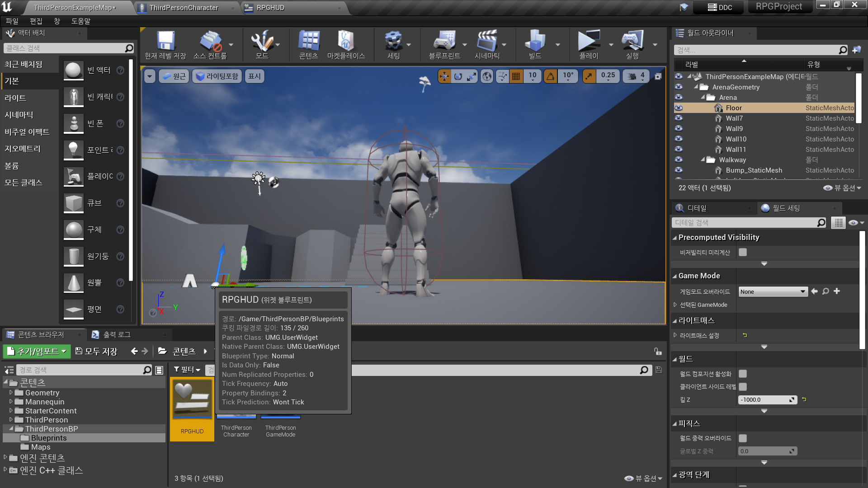Screen dimensions: 868x488
Task: Enable the world gravity override checkbox
Action: 743,438
